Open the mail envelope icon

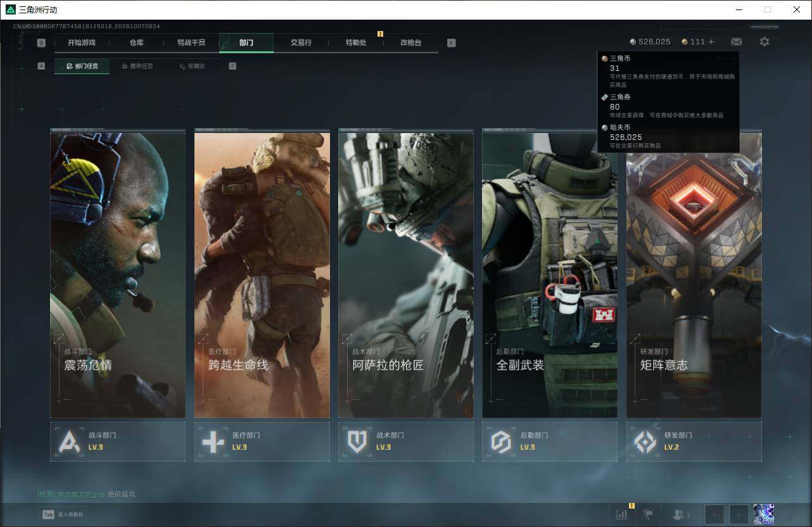click(x=736, y=42)
